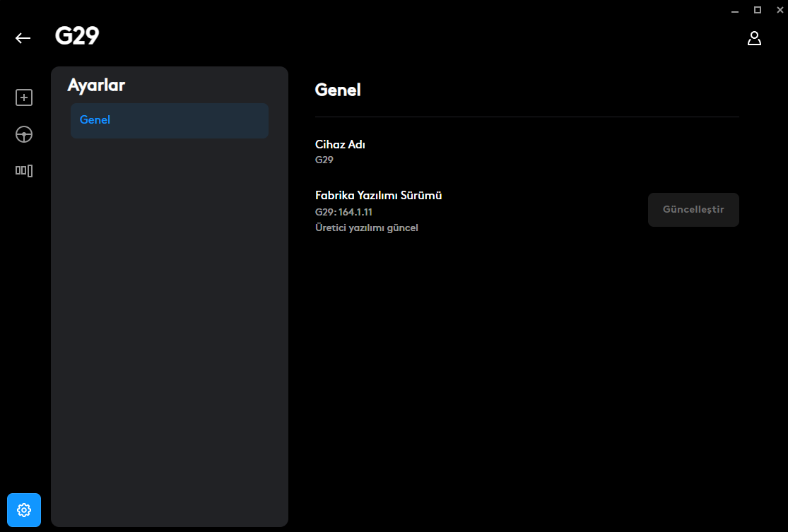Screen dimensions: 788x532
Task: Close the G HUB window
Action: (780, 10)
